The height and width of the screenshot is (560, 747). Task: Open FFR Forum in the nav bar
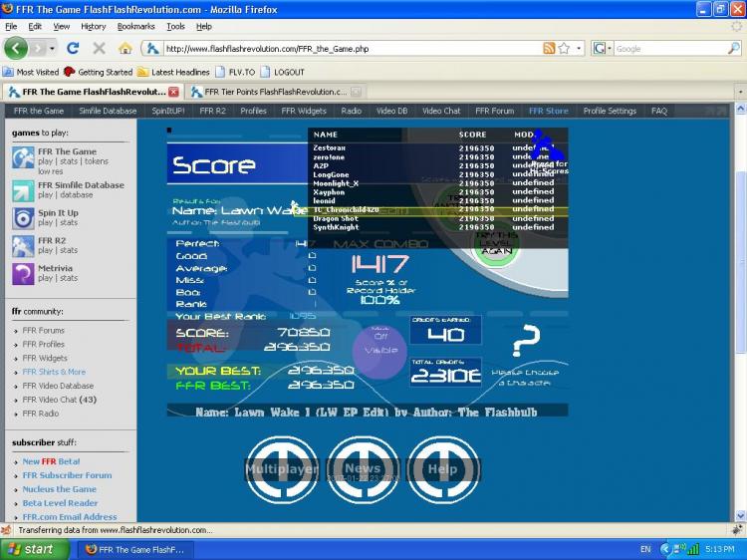pyautogui.click(x=494, y=111)
